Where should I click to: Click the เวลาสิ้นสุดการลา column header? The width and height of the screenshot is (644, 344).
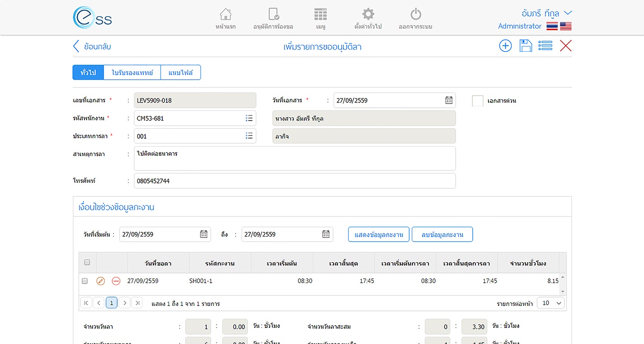(x=467, y=263)
